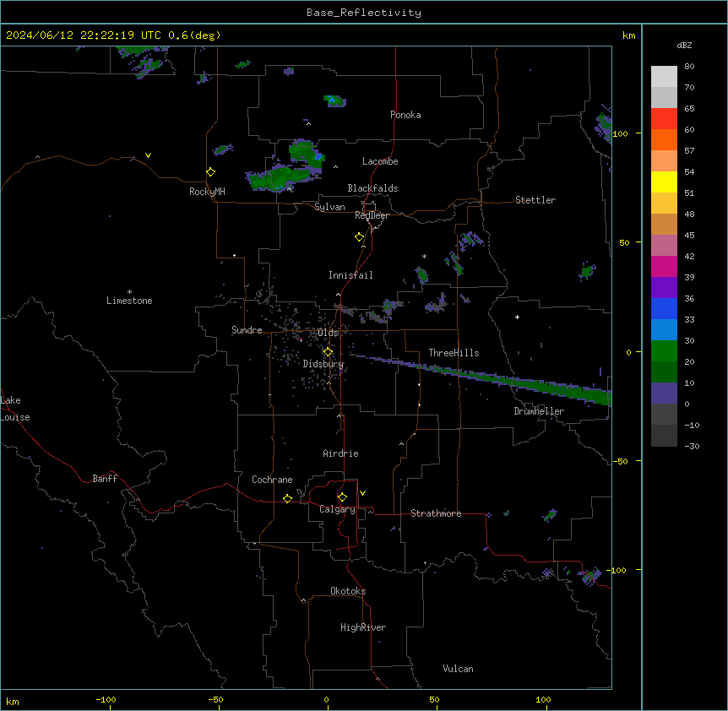Screen dimensions: 728x711
Task: Click the HighRiver label
Action: pos(363,627)
